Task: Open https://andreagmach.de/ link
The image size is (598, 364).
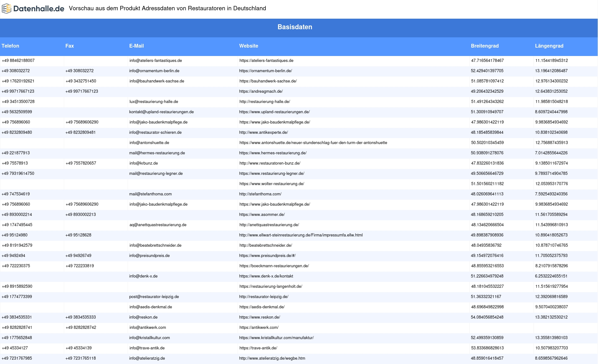Action: point(261,91)
